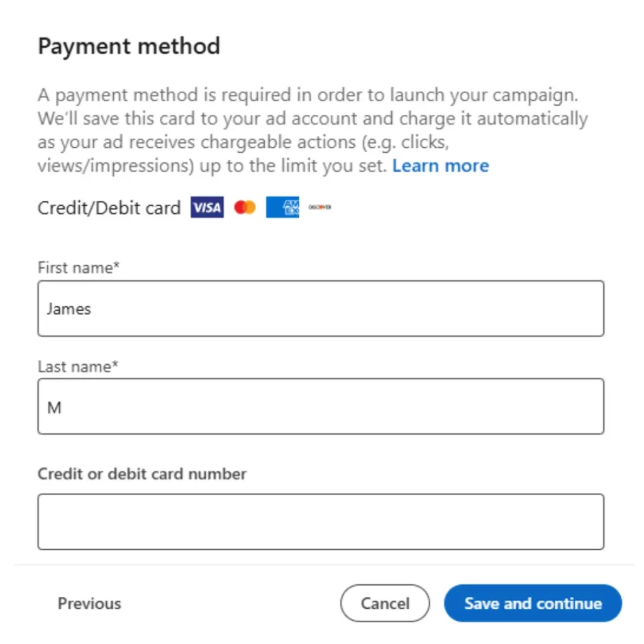The width and height of the screenshot is (644, 644).
Task: Click Save and continue
Action: tap(533, 604)
